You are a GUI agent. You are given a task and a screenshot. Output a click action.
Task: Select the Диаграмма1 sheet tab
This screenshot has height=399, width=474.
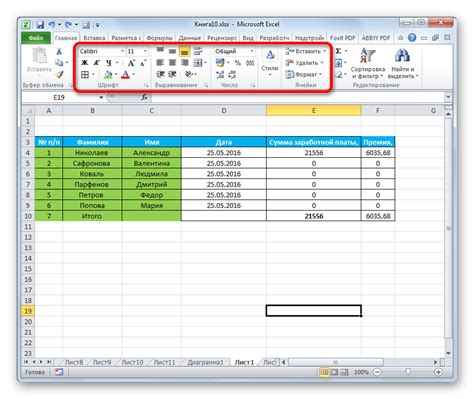[205, 362]
